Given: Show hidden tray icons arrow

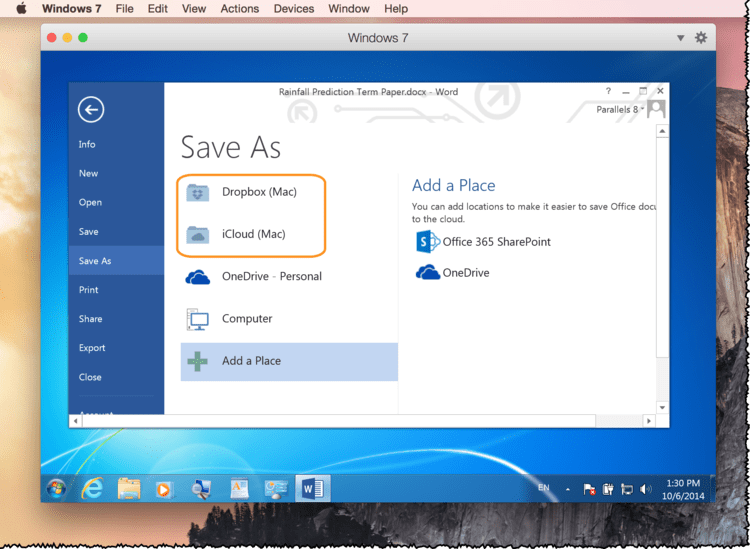Looking at the screenshot, I should click(568, 490).
